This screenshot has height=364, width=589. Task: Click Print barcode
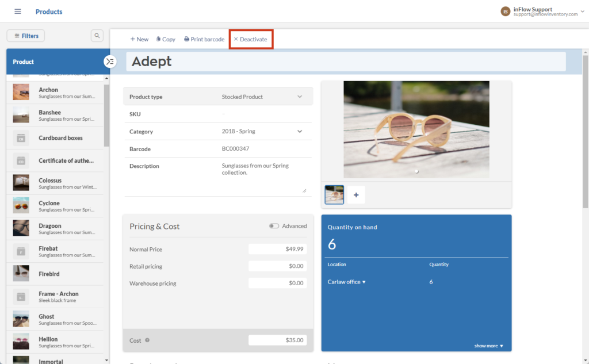click(x=204, y=39)
